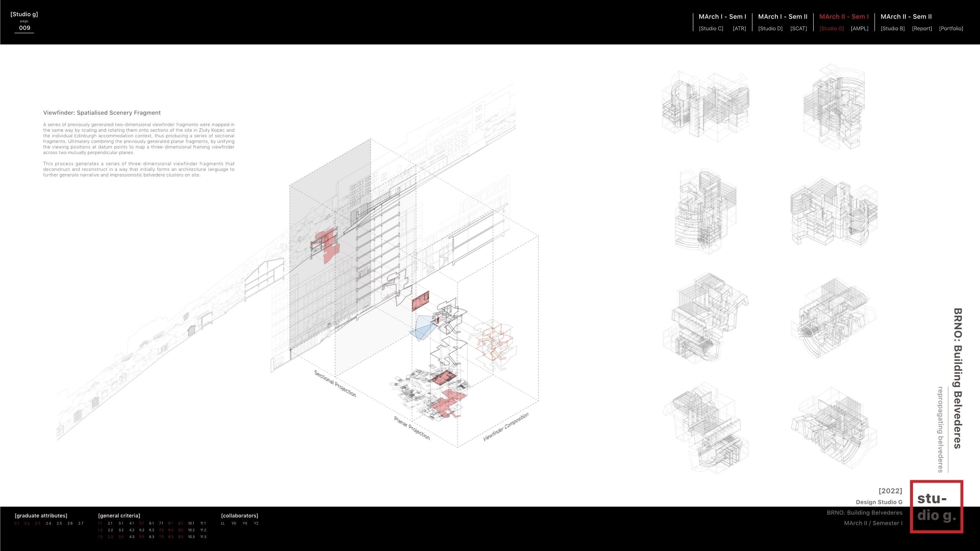The height and width of the screenshot is (551, 980).
Task: Open the [Report] link
Action: [x=922, y=29]
